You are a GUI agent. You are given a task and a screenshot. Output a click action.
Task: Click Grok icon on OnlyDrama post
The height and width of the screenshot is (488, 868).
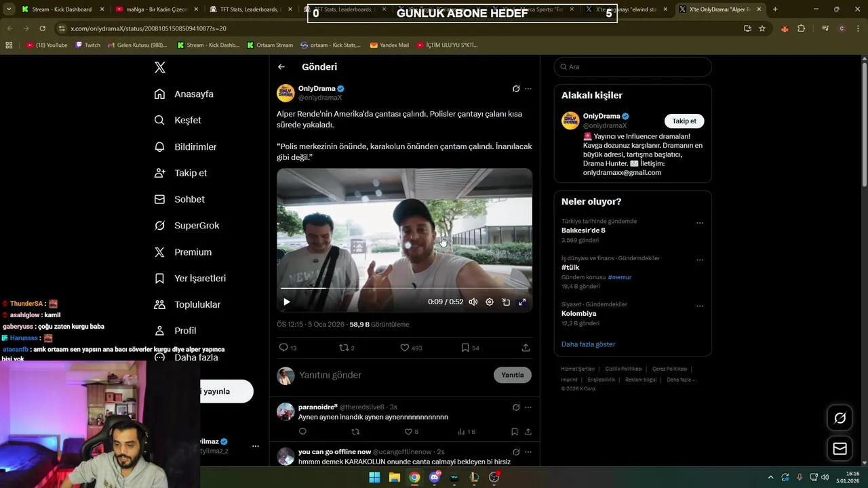point(516,89)
